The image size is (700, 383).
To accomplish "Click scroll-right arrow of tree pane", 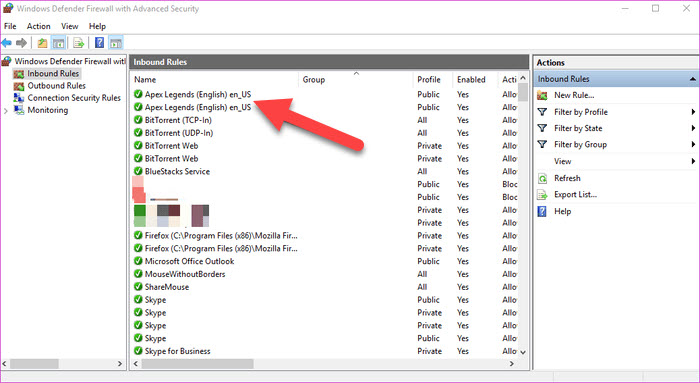I will [120, 364].
